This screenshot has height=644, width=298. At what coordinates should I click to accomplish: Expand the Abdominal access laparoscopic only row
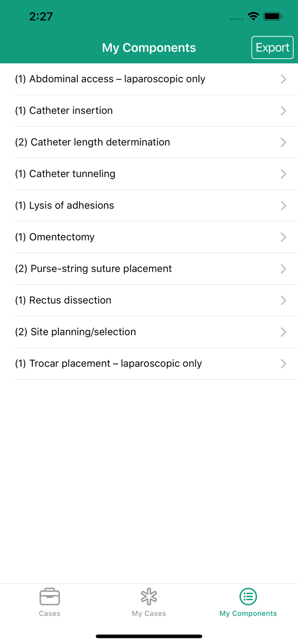[149, 79]
